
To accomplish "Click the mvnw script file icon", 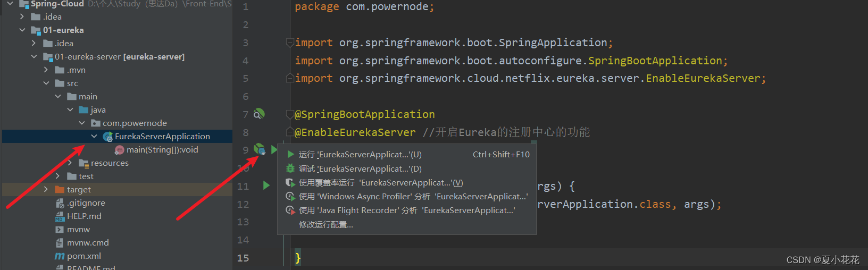I will [x=60, y=230].
